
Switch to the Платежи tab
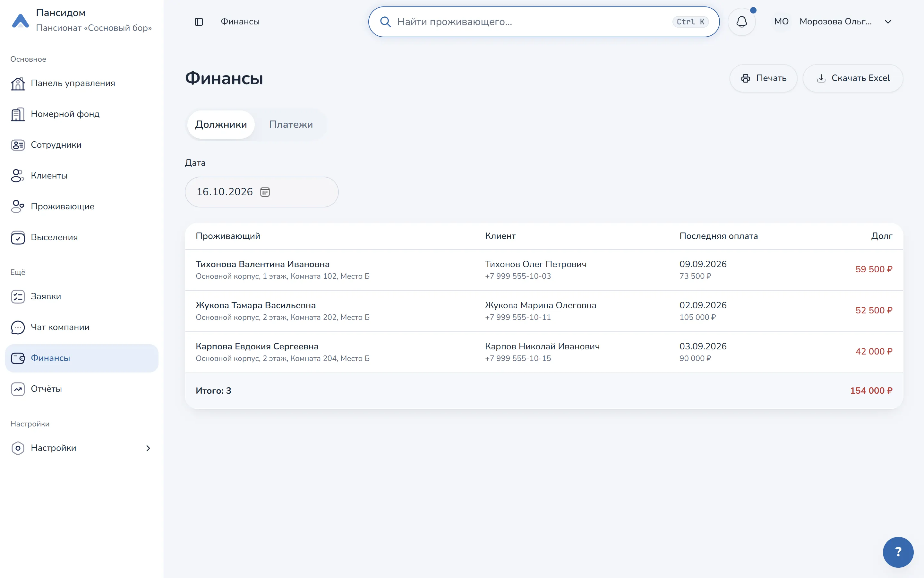point(291,125)
